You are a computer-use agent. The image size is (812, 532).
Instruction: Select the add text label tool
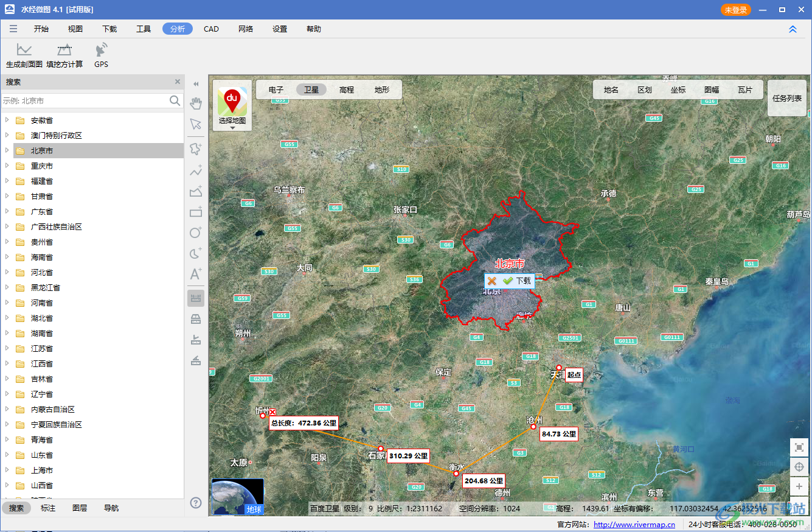[x=196, y=274]
